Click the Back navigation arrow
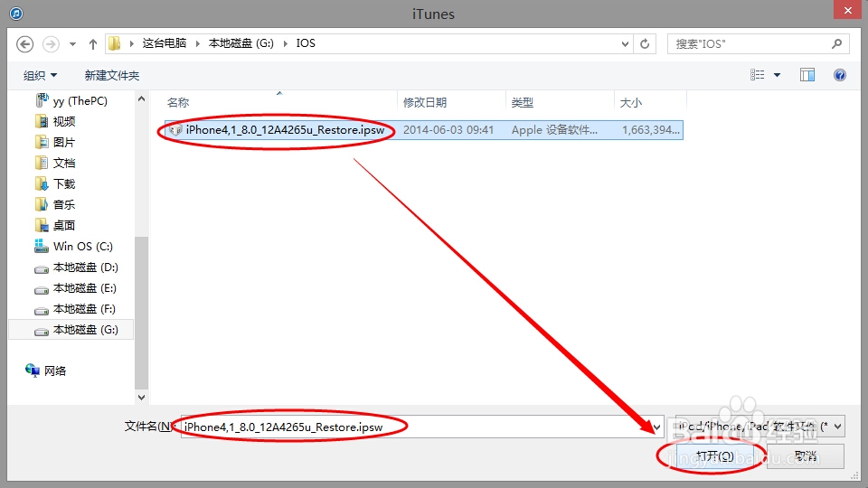The height and width of the screenshot is (488, 868). (25, 43)
